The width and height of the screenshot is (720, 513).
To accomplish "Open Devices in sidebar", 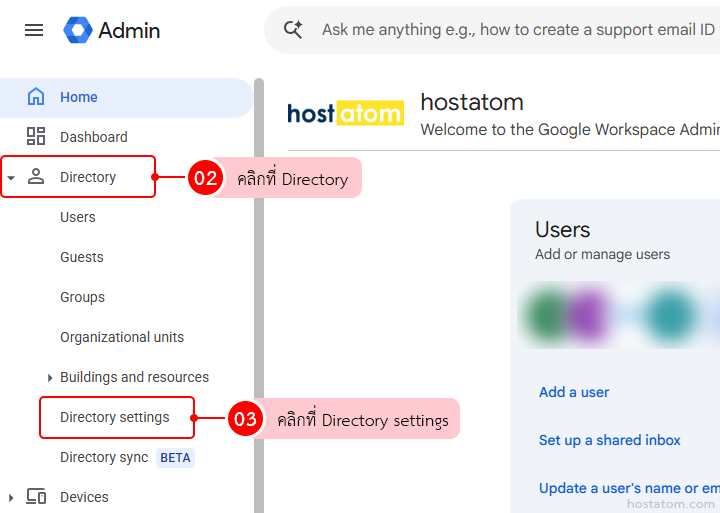I will click(x=84, y=497).
